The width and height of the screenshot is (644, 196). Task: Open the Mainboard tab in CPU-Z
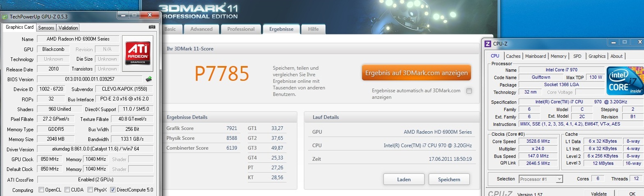click(536, 56)
